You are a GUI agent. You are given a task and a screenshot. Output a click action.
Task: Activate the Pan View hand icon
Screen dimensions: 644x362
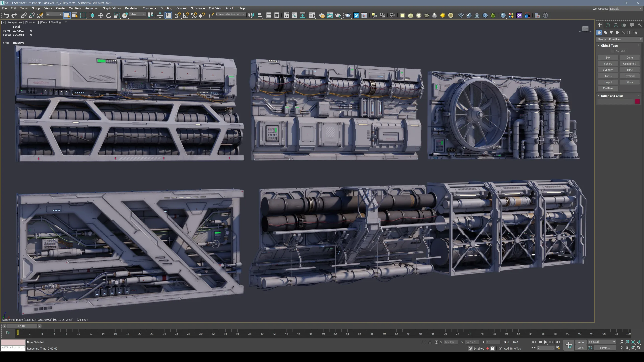(x=627, y=348)
